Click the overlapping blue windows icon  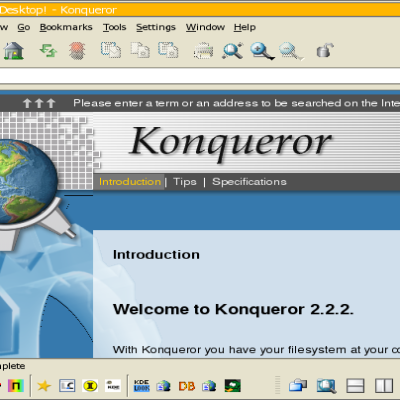click(298, 386)
